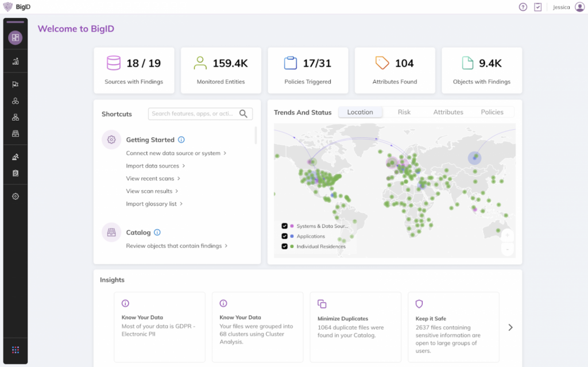The image size is (588, 367).
Task: Click the help question mark icon
Action: click(x=523, y=7)
